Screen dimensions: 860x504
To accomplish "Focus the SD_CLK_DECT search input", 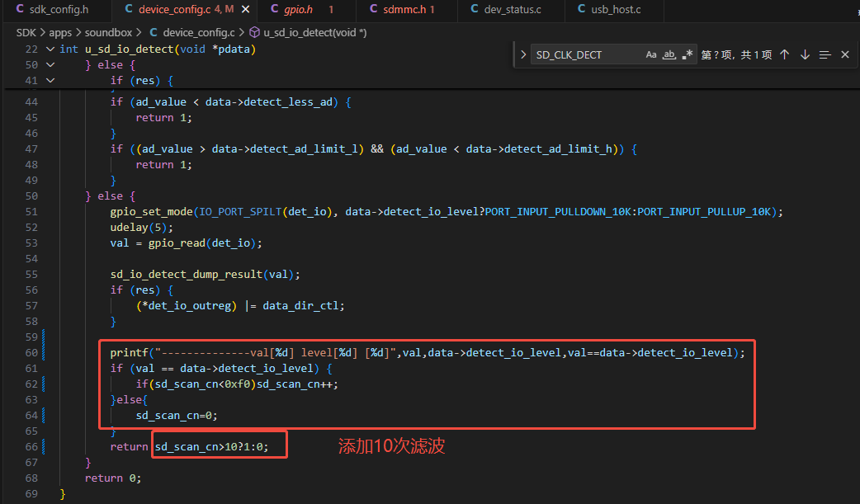I will 587,54.
